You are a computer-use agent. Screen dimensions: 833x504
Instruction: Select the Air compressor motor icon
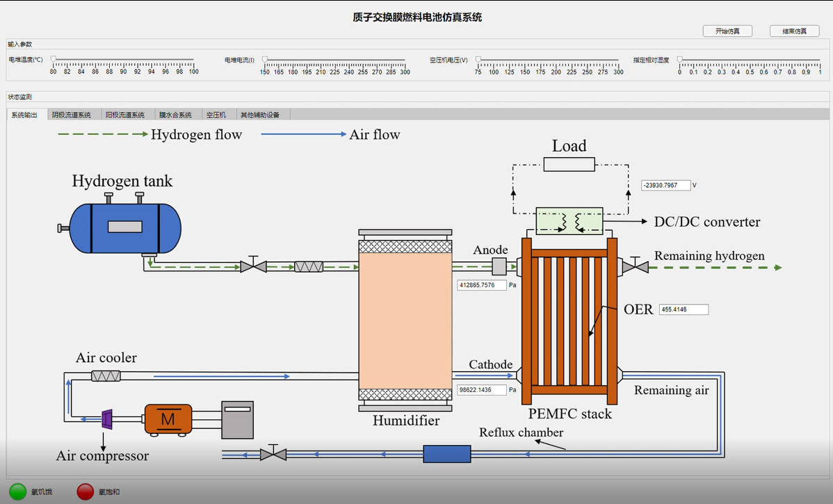[x=167, y=418]
